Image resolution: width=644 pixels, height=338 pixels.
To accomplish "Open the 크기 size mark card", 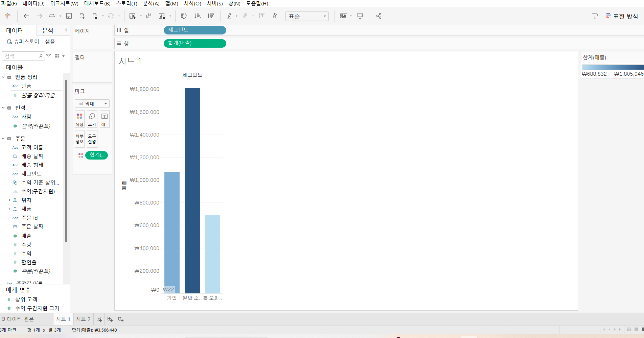I will tap(92, 120).
